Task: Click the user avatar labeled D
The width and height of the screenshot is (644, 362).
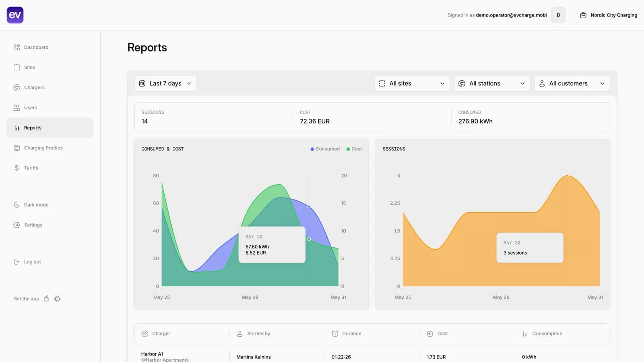Action: pyautogui.click(x=558, y=15)
